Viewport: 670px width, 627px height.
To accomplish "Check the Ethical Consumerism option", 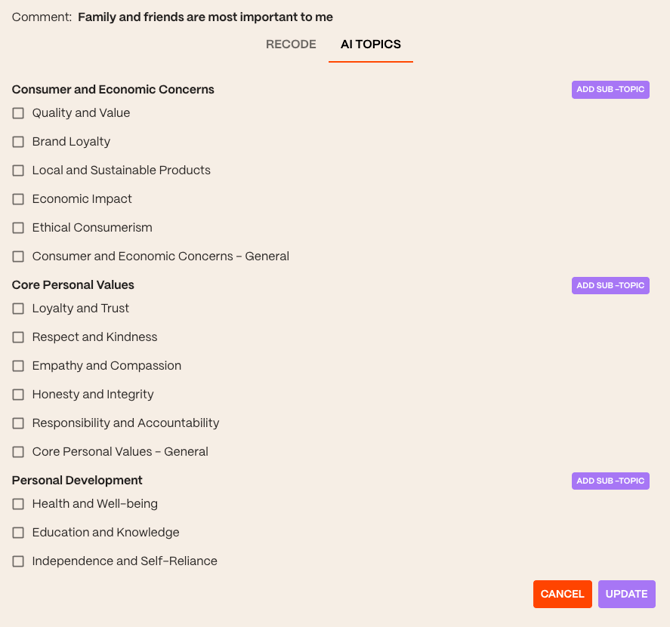I will click(18, 228).
